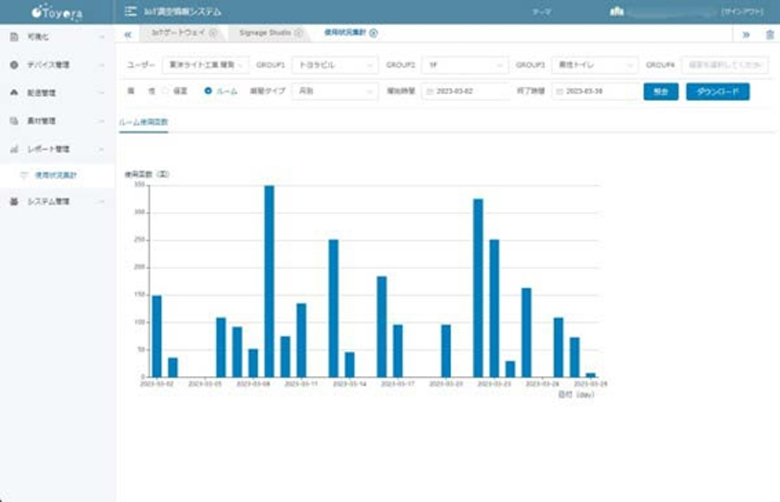Click the double-right arrow tab scroll icon
The height and width of the screenshot is (502, 780).
coord(746,34)
